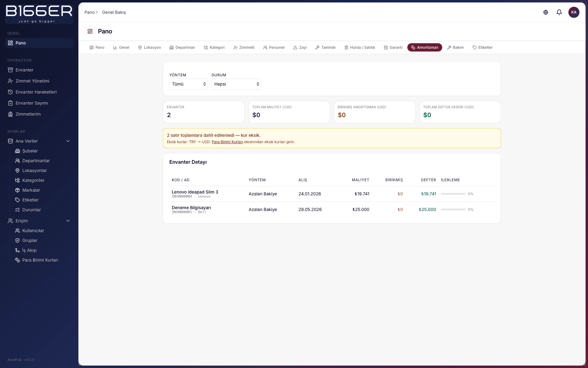The height and width of the screenshot is (368, 588).
Task: Switch to the Hurda / Satıldı tab
Action: [x=360, y=48]
